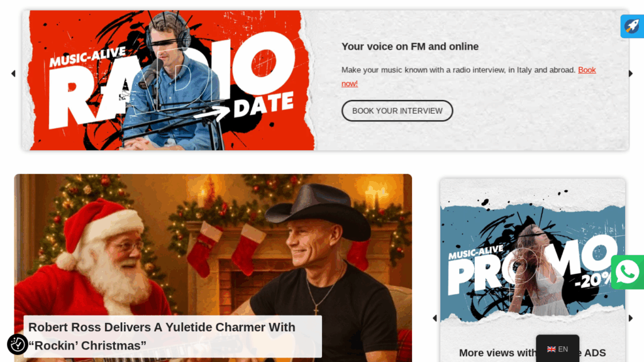
Task: Click the blue rocket icon
Action: (632, 26)
